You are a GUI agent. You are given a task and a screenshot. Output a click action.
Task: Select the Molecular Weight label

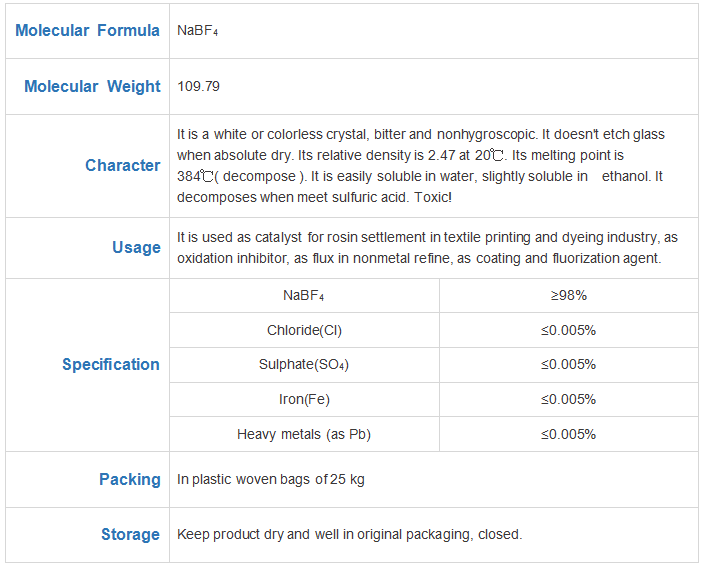pyautogui.click(x=92, y=86)
